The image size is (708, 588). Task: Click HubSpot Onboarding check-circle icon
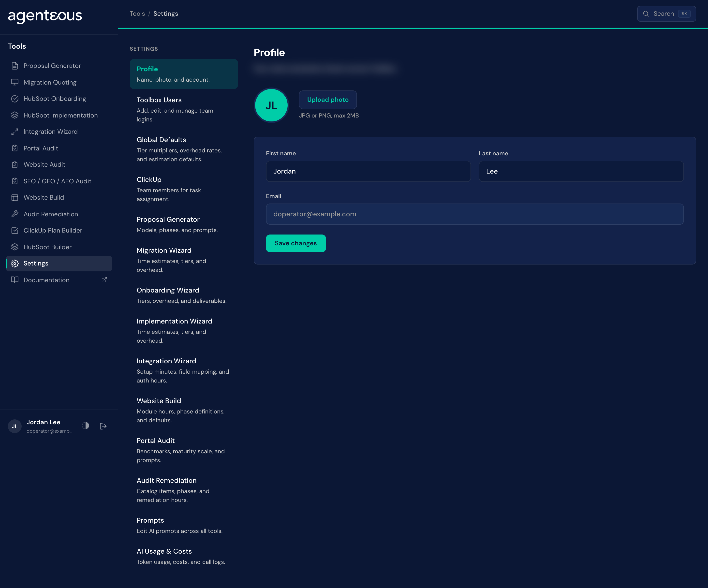pos(15,99)
